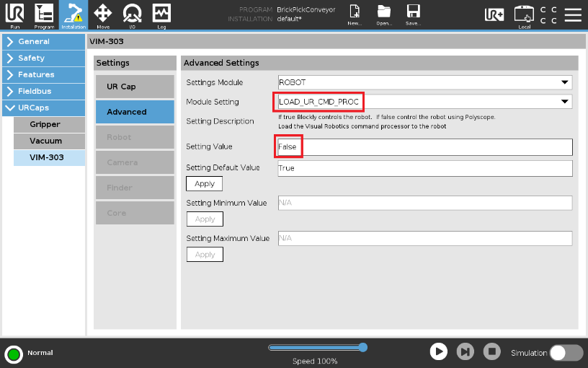Click the installation name default*
The width and height of the screenshot is (588, 368).
point(289,19)
